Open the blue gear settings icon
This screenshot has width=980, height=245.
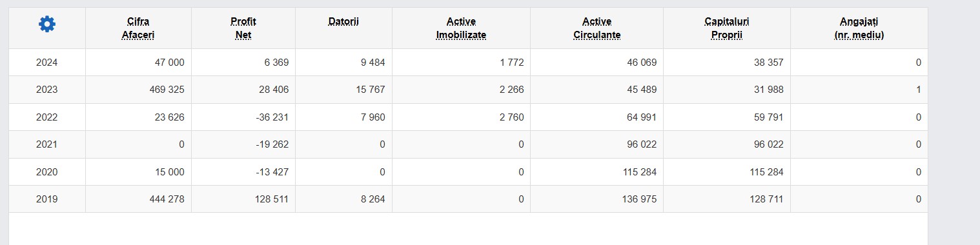click(47, 24)
